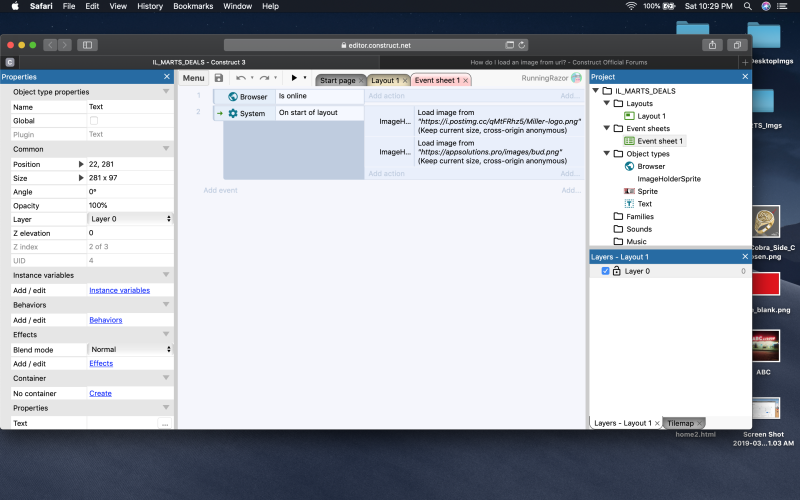The height and width of the screenshot is (500, 800).
Task: Select the Browser icon in Project tree
Action: point(630,166)
